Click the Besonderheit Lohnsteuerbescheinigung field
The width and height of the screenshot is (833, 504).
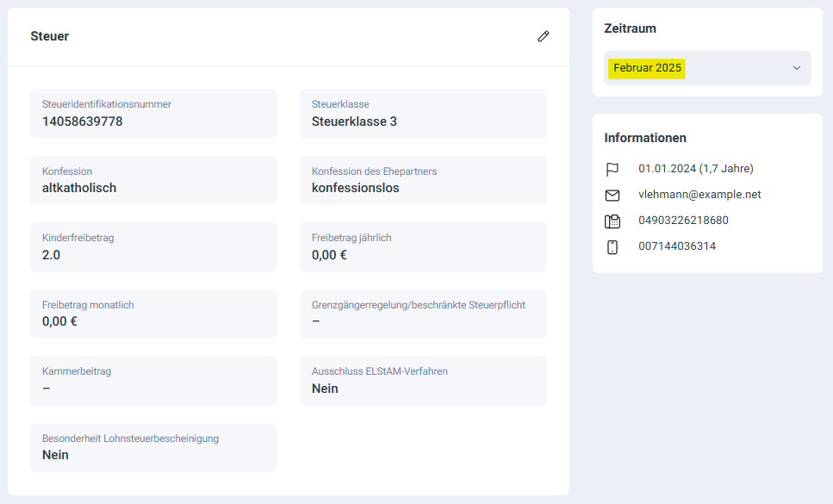coord(153,447)
